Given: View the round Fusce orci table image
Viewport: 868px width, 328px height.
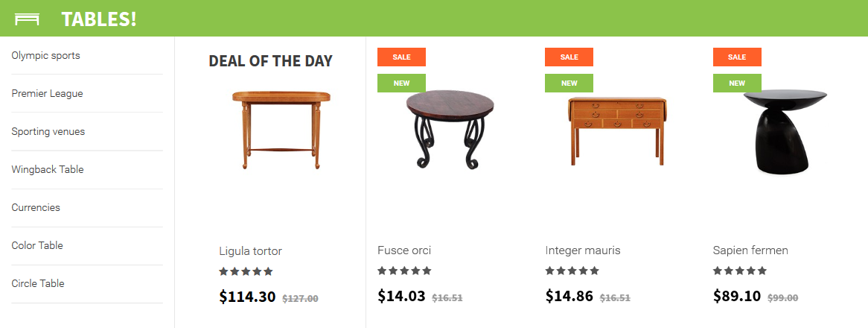Looking at the screenshot, I should pyautogui.click(x=450, y=129).
